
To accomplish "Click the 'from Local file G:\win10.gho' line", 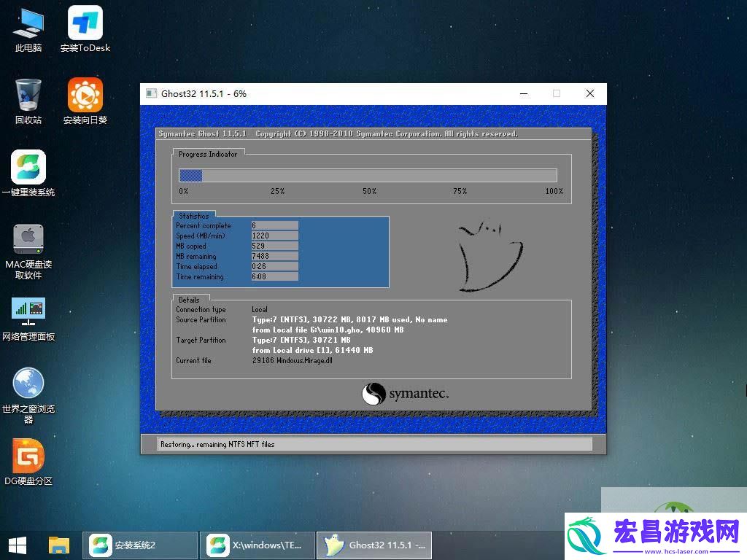I will point(328,330).
